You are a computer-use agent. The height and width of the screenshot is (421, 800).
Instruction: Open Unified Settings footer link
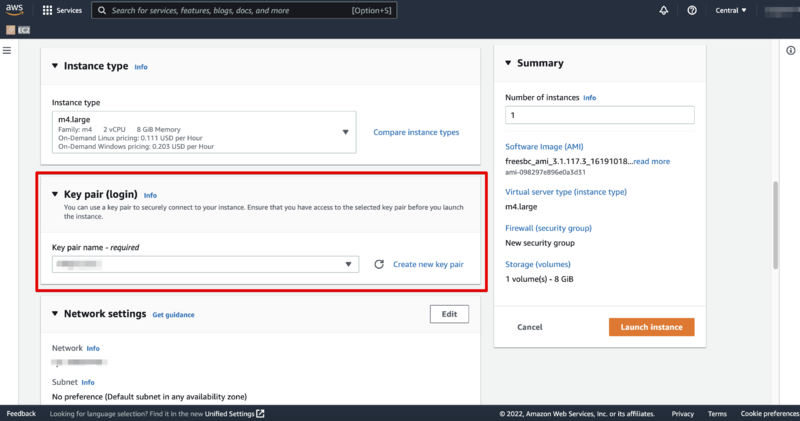coord(230,413)
